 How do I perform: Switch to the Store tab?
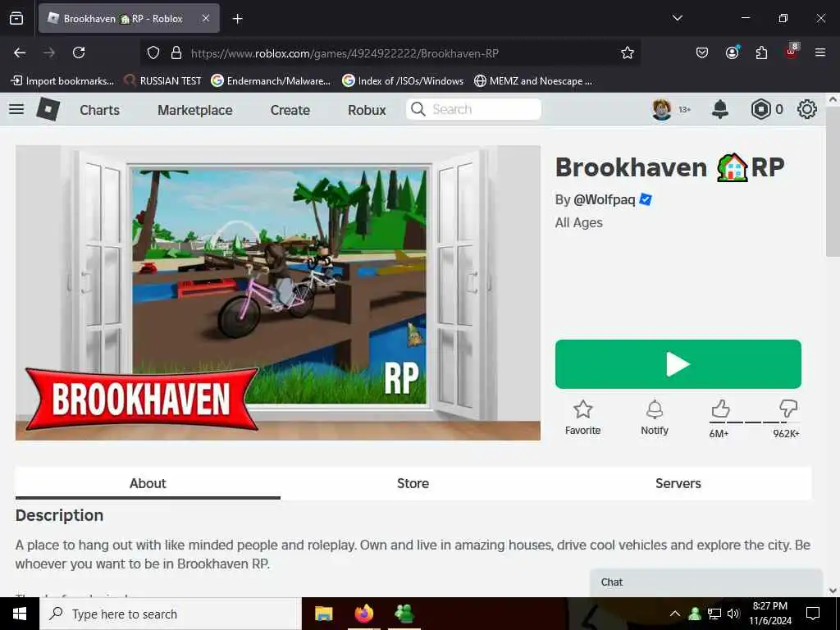pos(413,483)
